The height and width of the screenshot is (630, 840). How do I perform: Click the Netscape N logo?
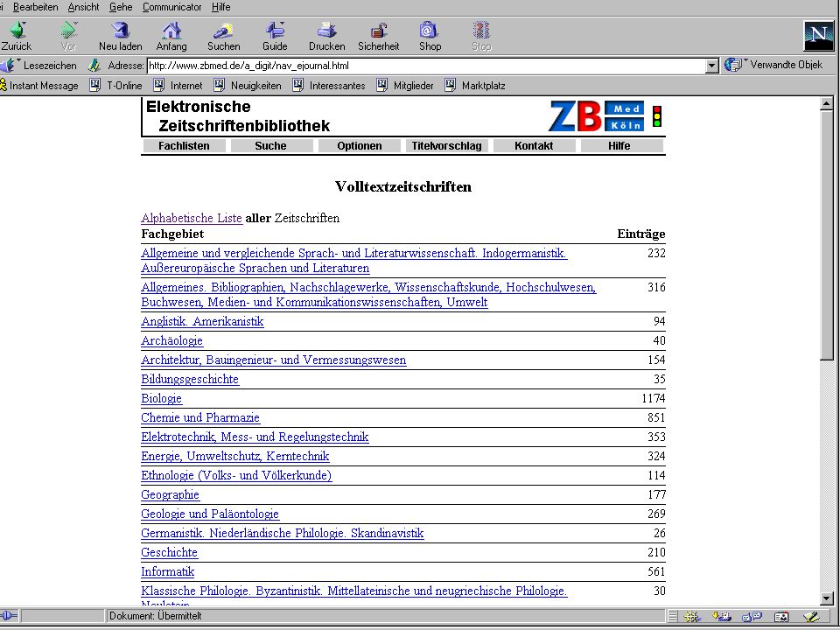click(x=819, y=36)
